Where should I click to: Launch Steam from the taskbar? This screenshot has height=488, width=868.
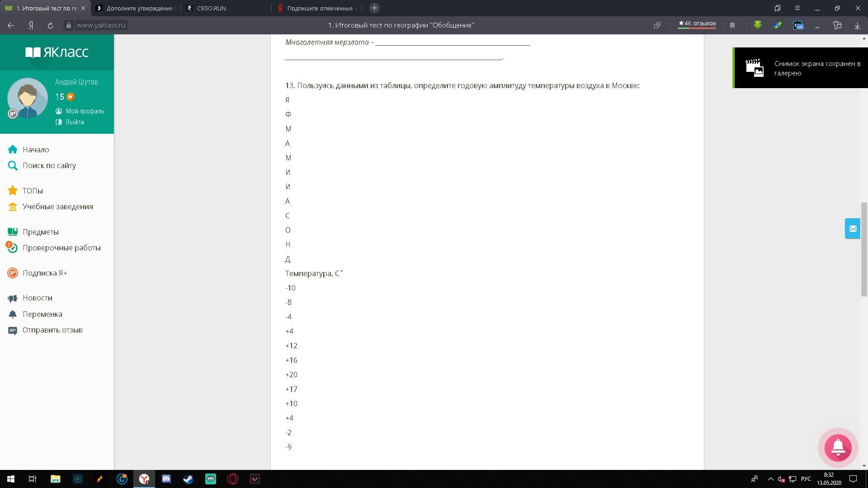pyautogui.click(x=189, y=479)
